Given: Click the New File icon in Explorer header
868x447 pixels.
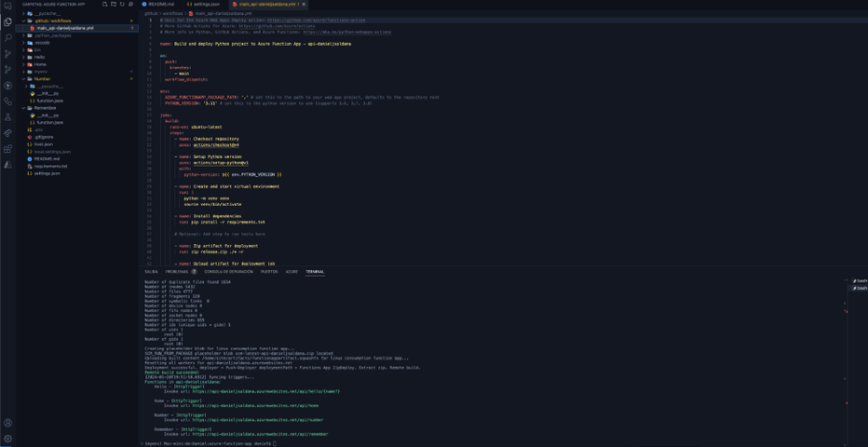Looking at the screenshot, I should [105, 4].
